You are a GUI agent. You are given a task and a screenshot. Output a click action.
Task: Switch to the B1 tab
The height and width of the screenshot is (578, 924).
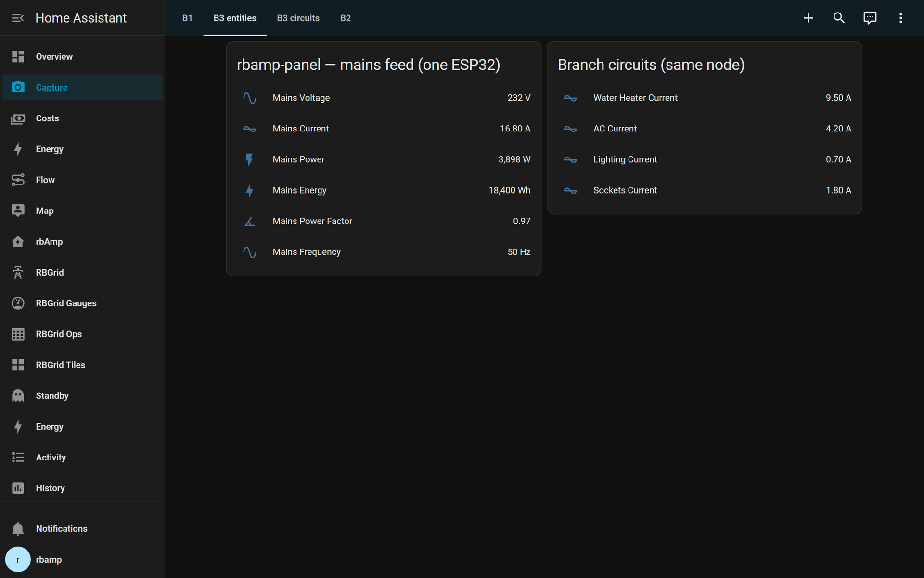(187, 18)
